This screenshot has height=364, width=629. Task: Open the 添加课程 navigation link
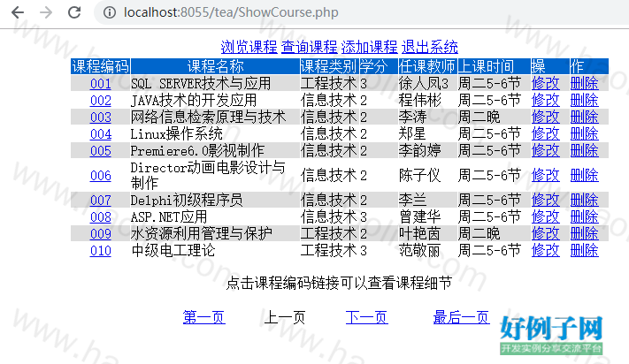click(369, 47)
